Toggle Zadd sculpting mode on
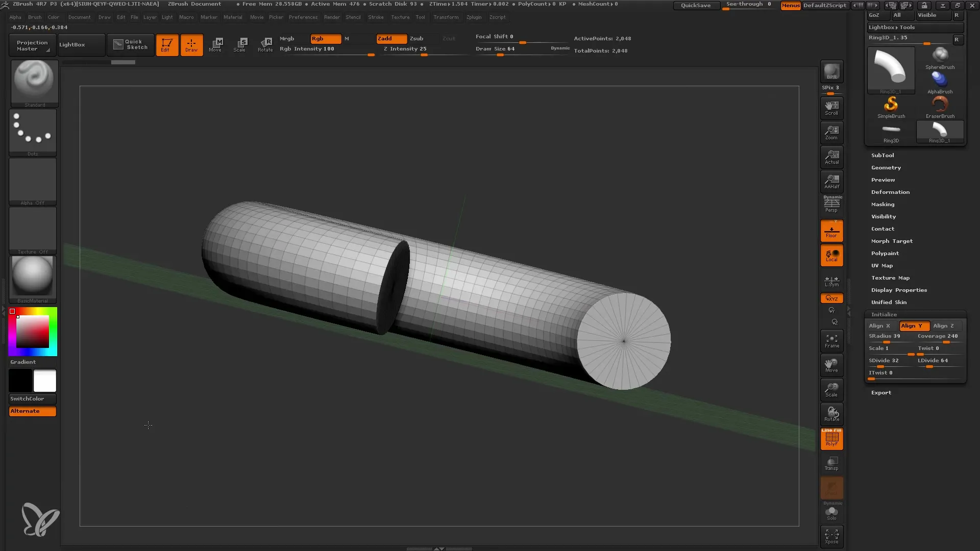 [391, 38]
